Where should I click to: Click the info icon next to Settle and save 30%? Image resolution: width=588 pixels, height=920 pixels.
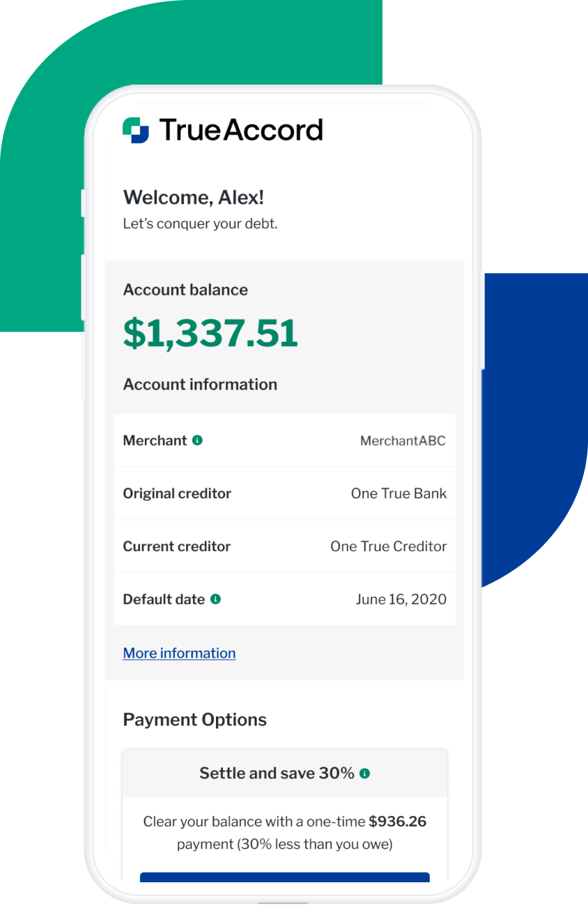366,773
